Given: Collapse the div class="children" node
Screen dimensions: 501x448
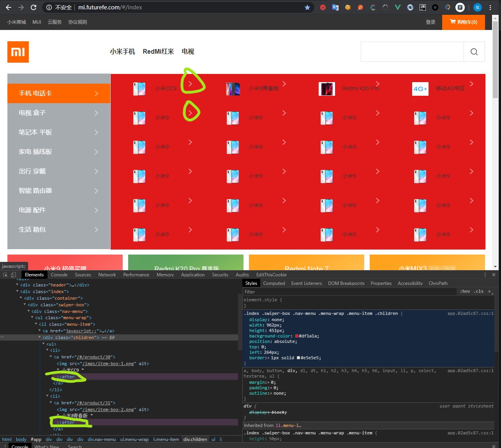Looking at the screenshot, I should coord(40,337).
